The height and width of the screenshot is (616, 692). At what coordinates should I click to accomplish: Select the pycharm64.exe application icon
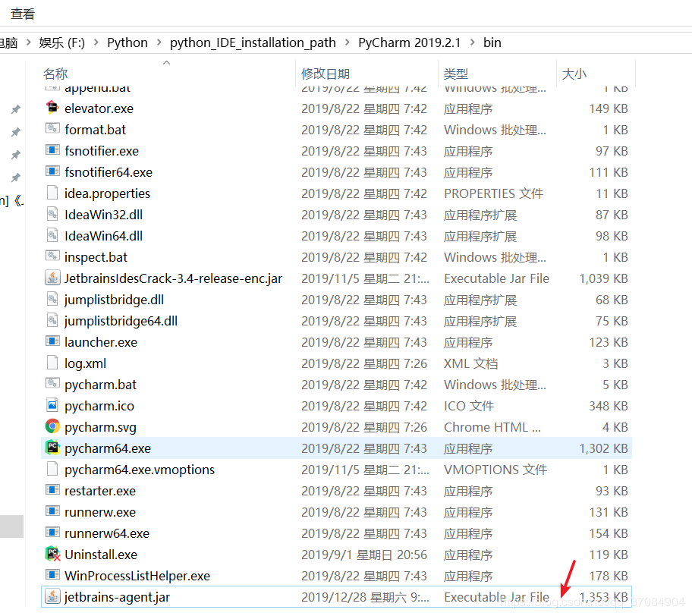point(52,448)
